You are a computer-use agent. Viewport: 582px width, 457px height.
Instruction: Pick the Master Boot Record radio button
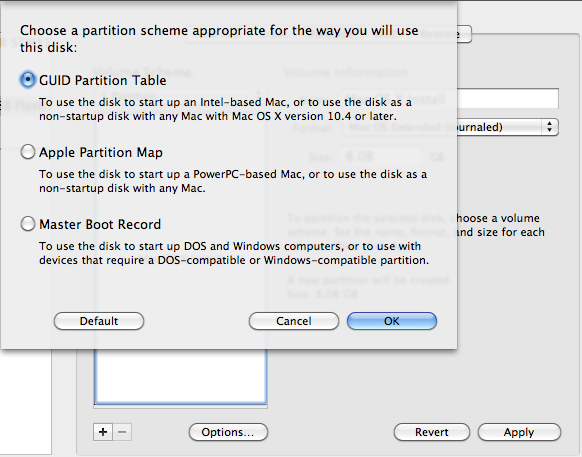tap(28, 224)
